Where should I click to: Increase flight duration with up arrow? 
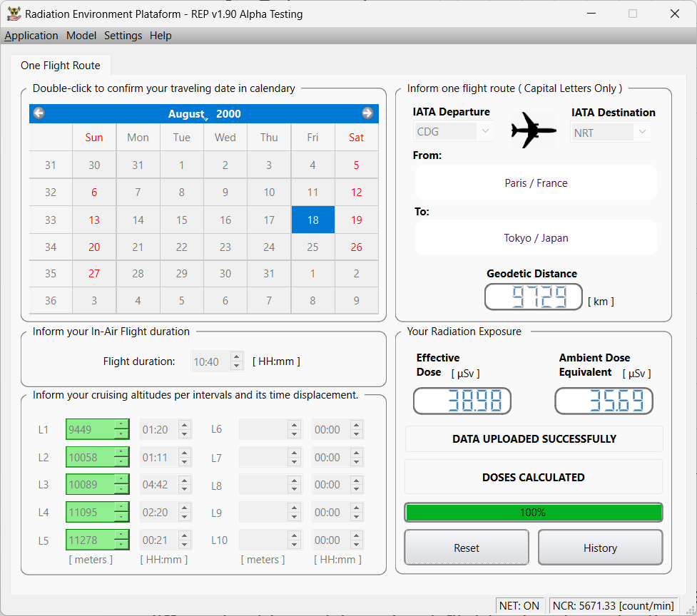pos(237,357)
